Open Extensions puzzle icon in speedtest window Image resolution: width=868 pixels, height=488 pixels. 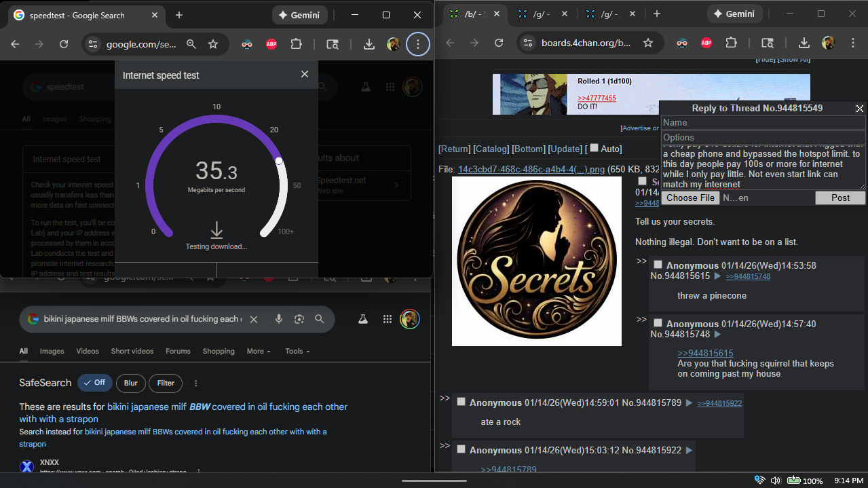pyautogui.click(x=296, y=44)
